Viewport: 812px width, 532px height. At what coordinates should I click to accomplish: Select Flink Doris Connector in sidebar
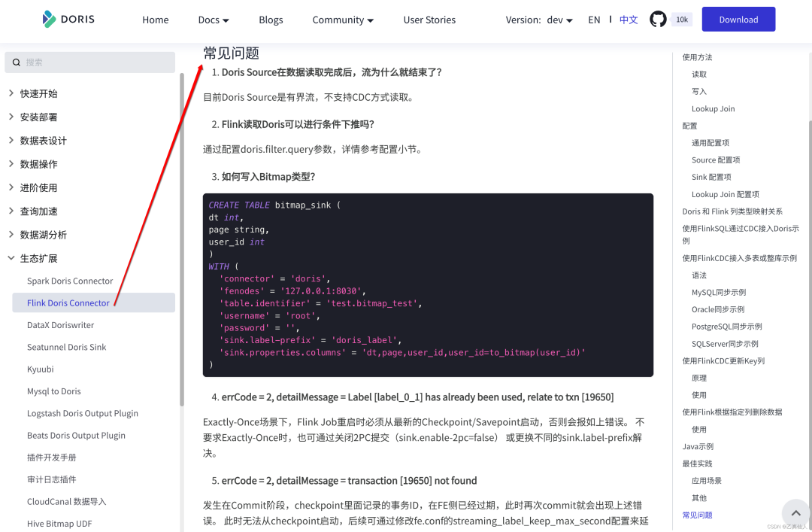pyautogui.click(x=94, y=302)
